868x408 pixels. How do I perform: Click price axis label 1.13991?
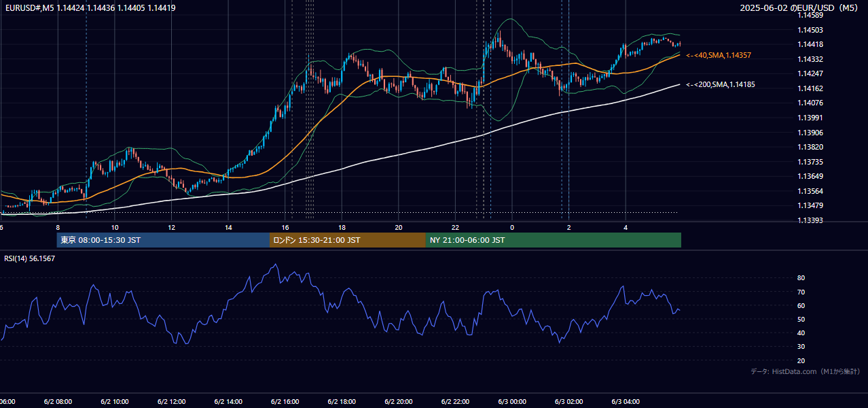click(810, 118)
